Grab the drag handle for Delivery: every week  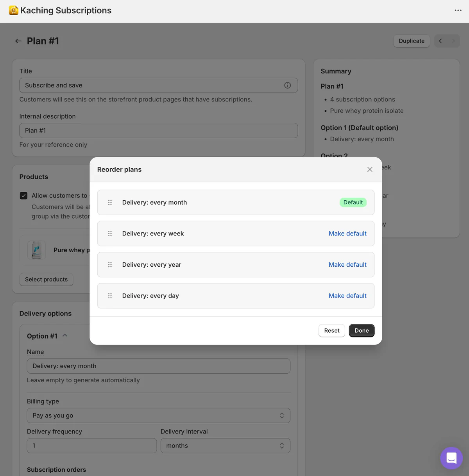coord(110,234)
